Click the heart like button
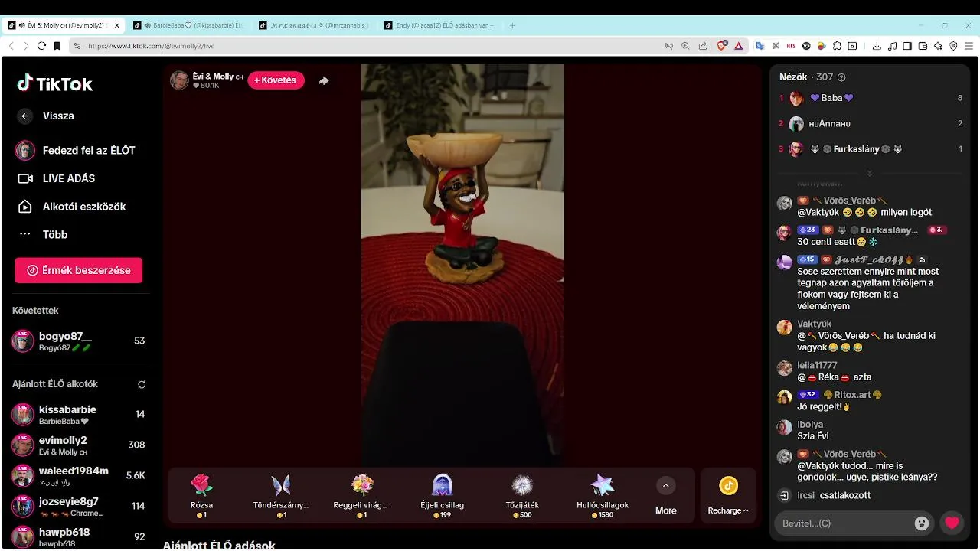 (x=952, y=523)
